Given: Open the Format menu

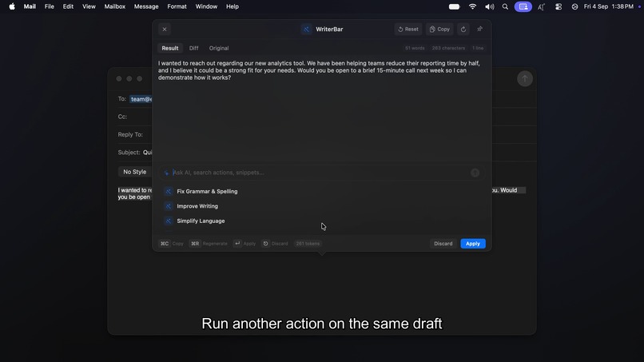Looking at the screenshot, I should [x=177, y=6].
